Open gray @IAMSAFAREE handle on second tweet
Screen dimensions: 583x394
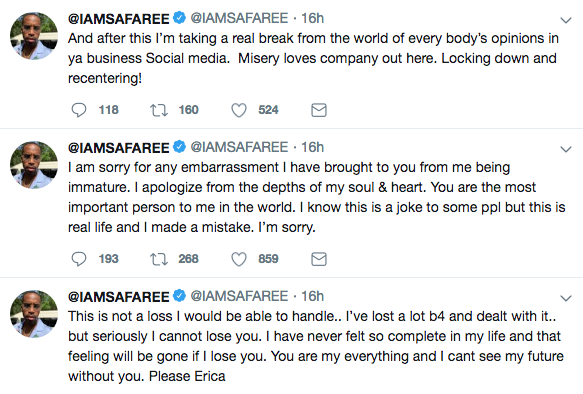(239, 147)
